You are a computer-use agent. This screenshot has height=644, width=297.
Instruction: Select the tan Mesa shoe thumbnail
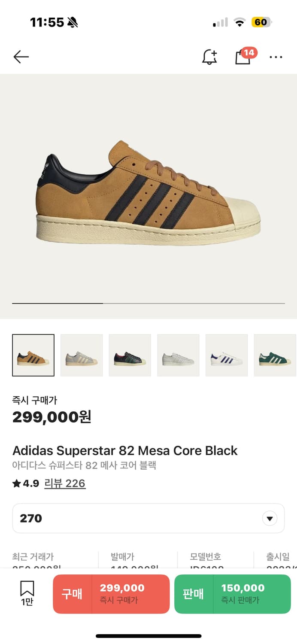[x=33, y=355]
